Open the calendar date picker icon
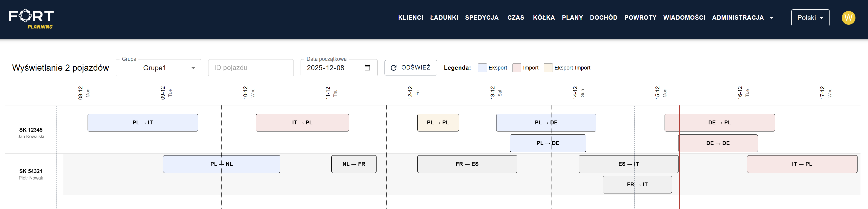This screenshot has width=868, height=209. tap(367, 68)
